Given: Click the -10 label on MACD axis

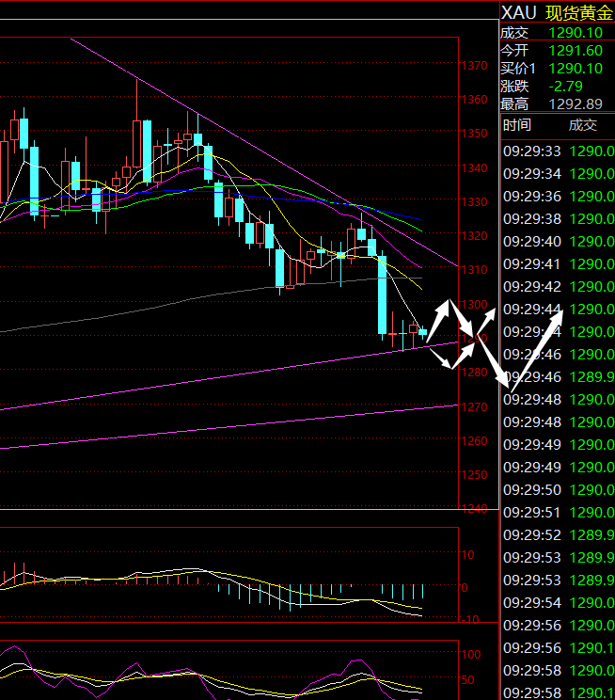Looking at the screenshot, I should (470, 620).
